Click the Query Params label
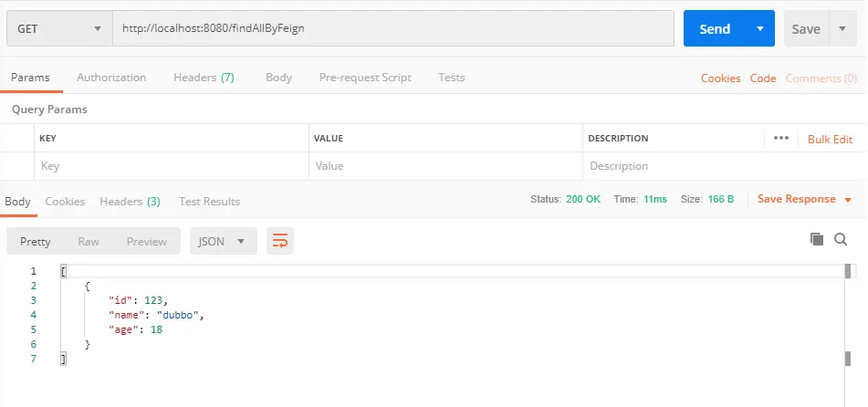The image size is (868, 407). point(49,110)
